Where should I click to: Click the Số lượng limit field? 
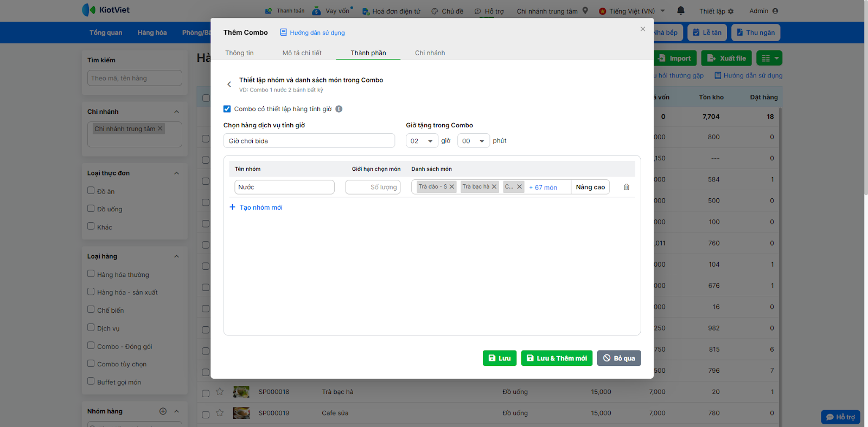[373, 187]
